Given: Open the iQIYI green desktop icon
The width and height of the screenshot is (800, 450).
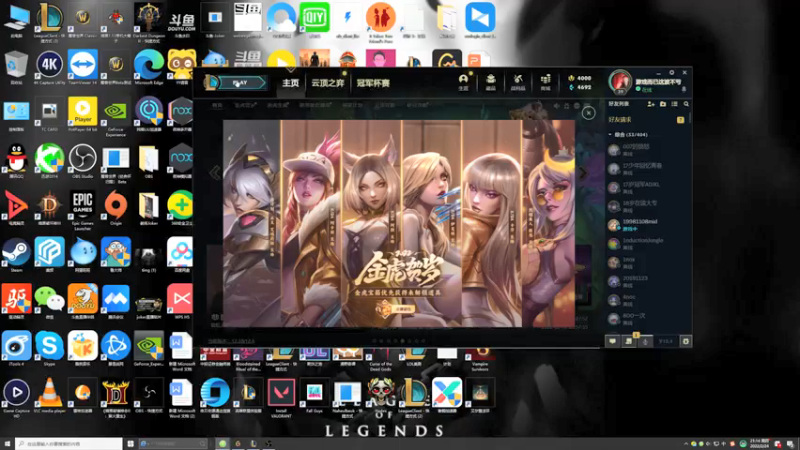Looking at the screenshot, I should click(314, 20).
